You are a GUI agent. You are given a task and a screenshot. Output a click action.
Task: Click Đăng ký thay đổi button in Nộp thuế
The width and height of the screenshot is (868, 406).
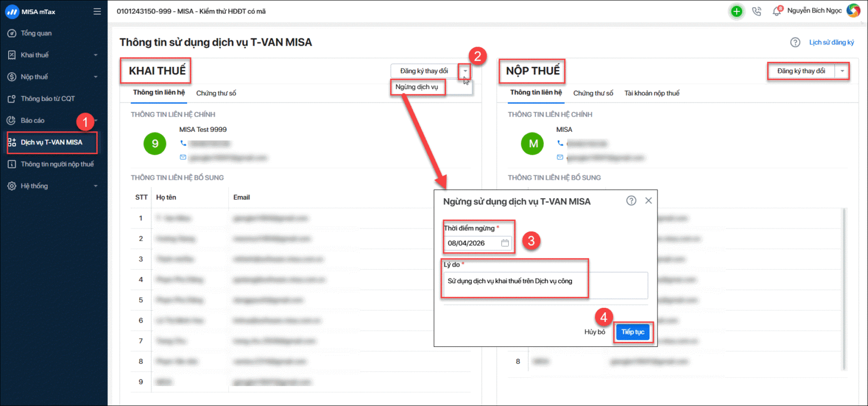[801, 71]
